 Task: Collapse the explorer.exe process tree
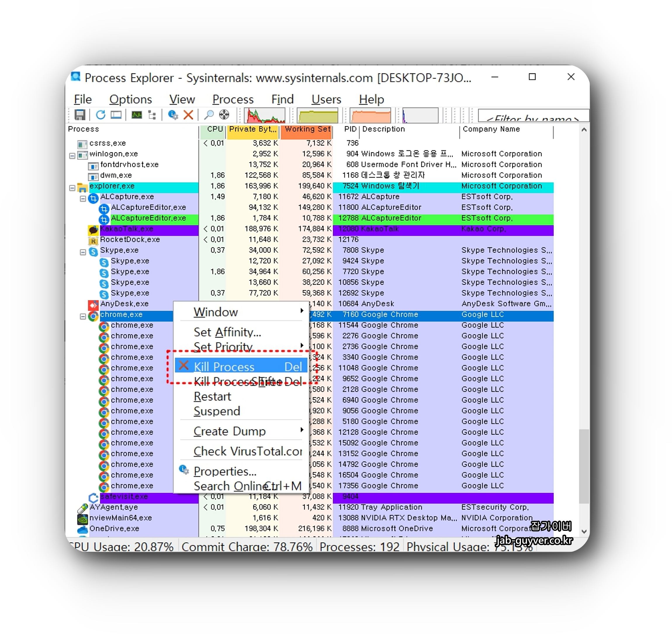pos(72,188)
